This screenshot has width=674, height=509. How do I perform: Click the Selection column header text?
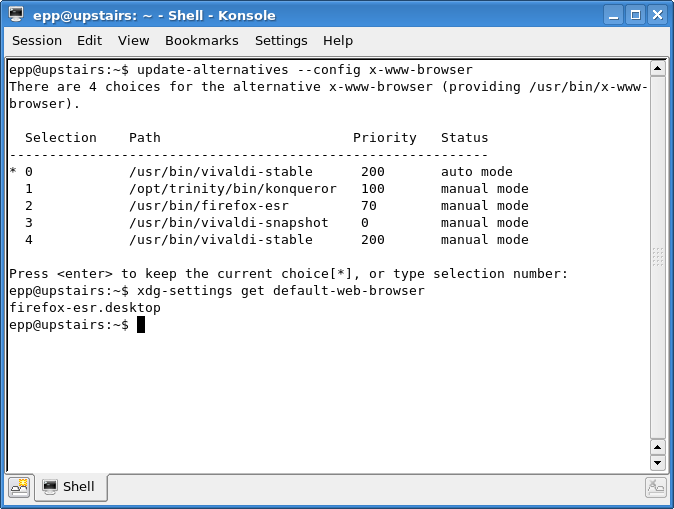[x=61, y=138]
